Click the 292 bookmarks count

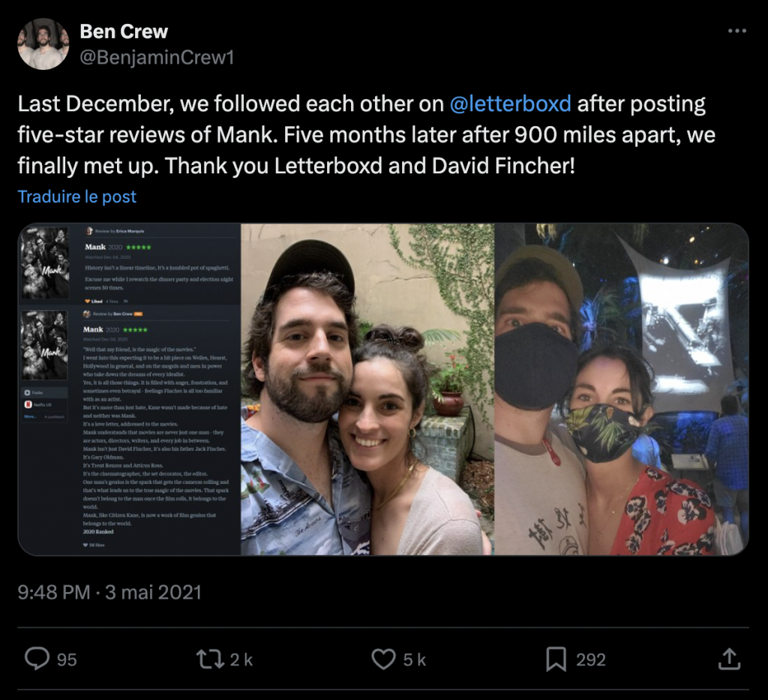click(590, 660)
